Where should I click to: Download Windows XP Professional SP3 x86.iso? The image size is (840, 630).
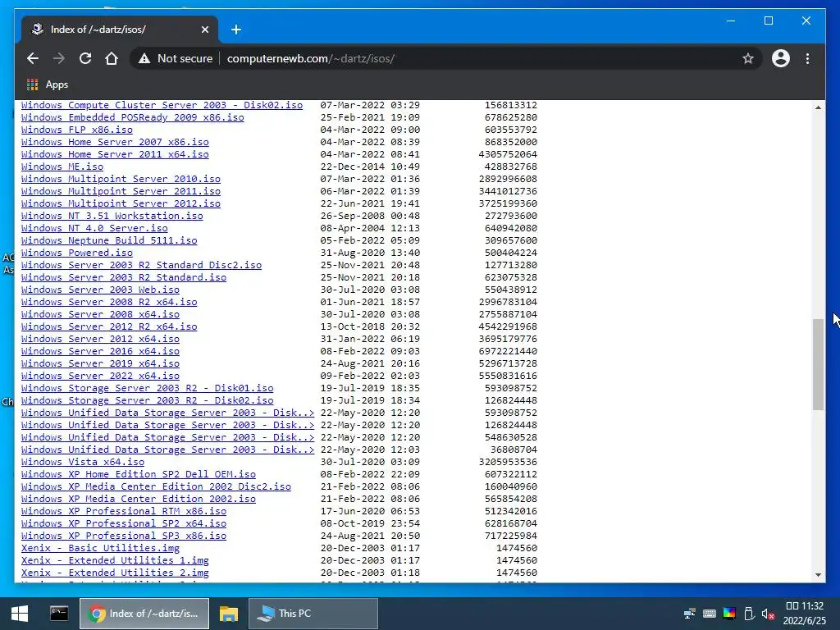[x=124, y=536]
